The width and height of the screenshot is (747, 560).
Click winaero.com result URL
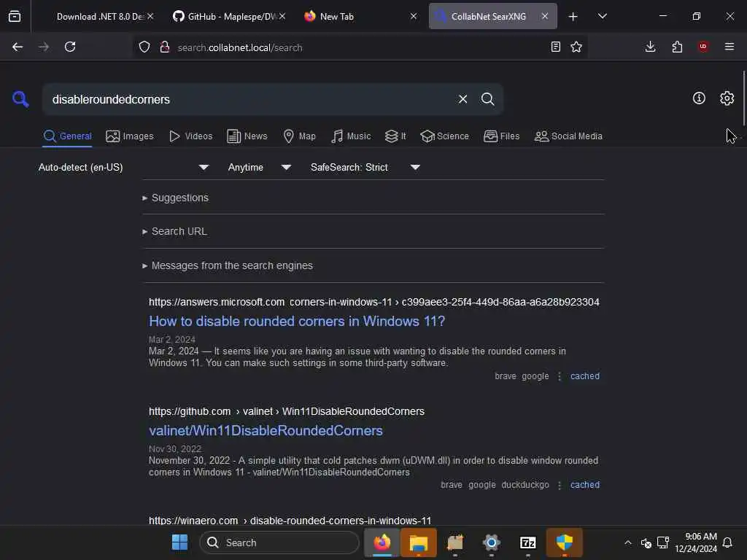point(290,521)
